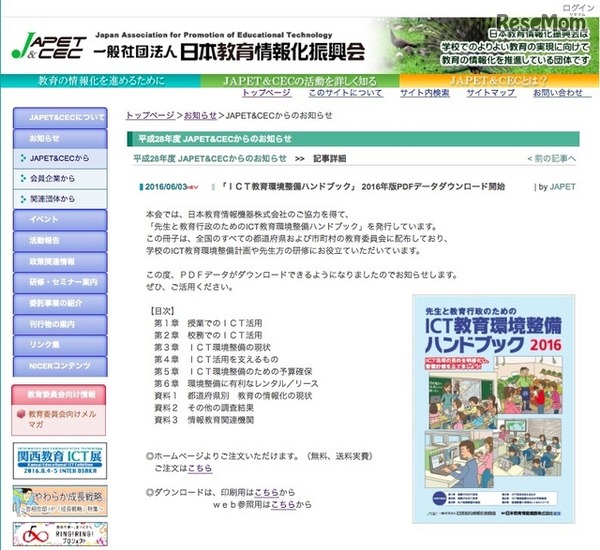
Task: Click 第6章 環境整備に有利なレンタル／リース text
Action: pos(236,384)
